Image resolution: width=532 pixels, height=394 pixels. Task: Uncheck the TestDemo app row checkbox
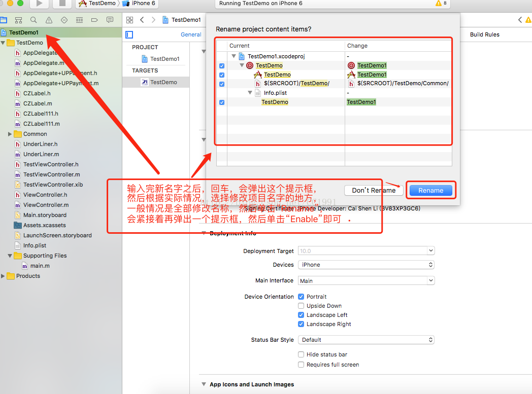pos(222,75)
